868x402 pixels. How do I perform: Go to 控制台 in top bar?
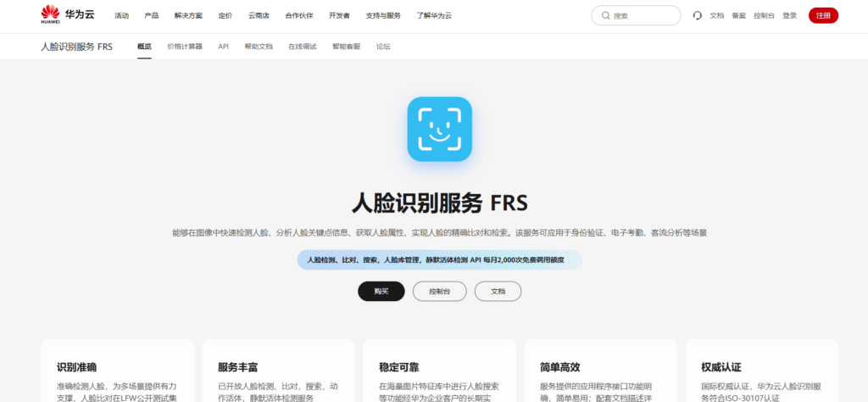click(764, 15)
